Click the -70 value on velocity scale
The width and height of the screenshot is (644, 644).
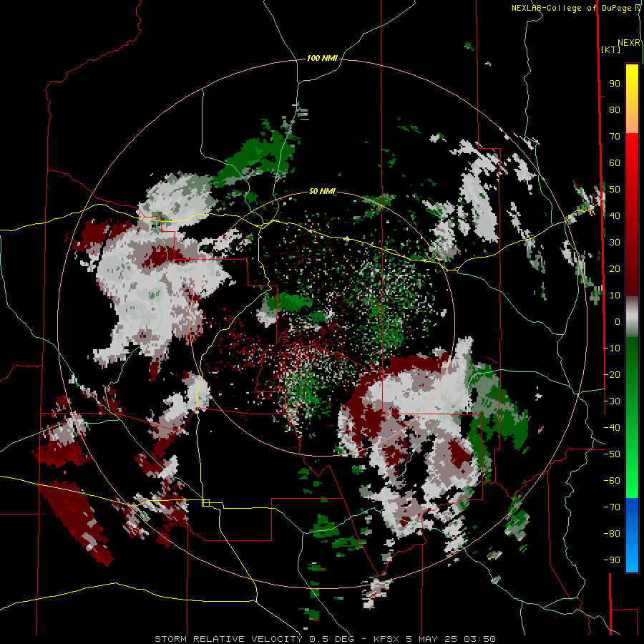[x=612, y=507]
